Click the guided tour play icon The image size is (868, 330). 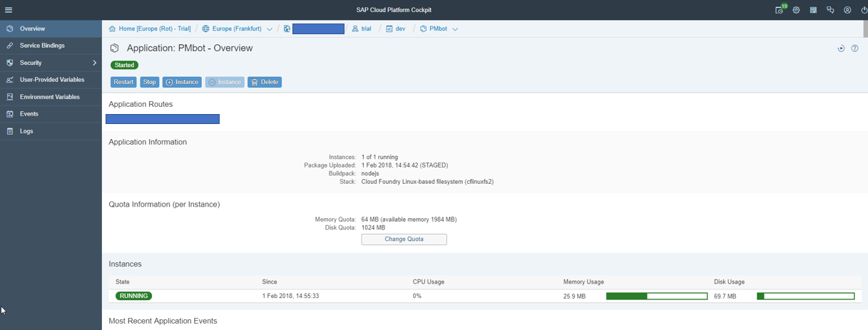point(841,48)
